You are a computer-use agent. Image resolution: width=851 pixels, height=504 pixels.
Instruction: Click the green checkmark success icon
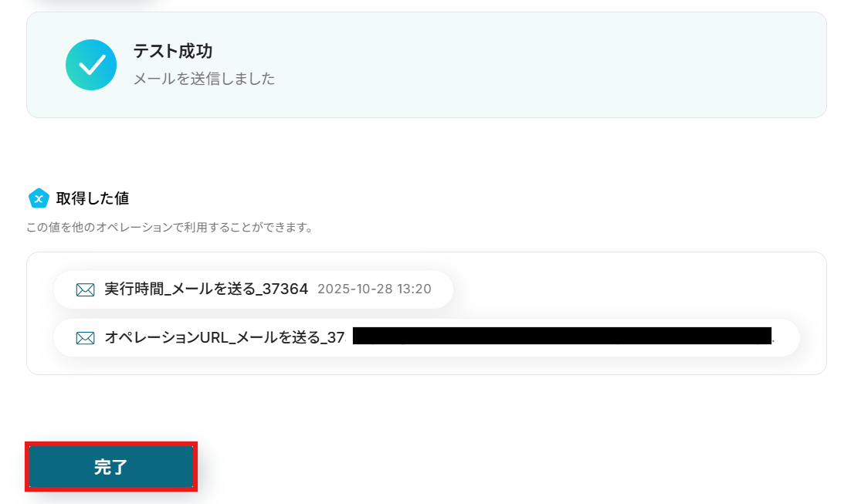91,65
